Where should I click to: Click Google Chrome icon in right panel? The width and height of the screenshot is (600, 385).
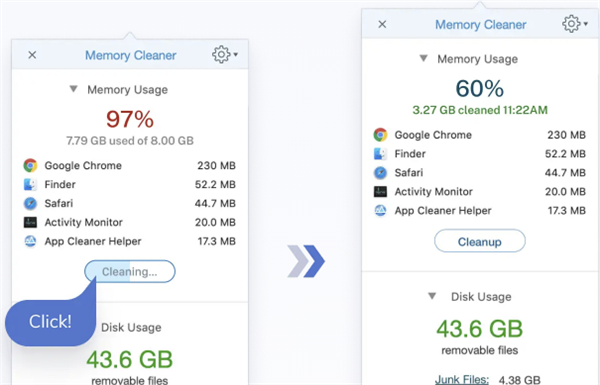point(380,135)
